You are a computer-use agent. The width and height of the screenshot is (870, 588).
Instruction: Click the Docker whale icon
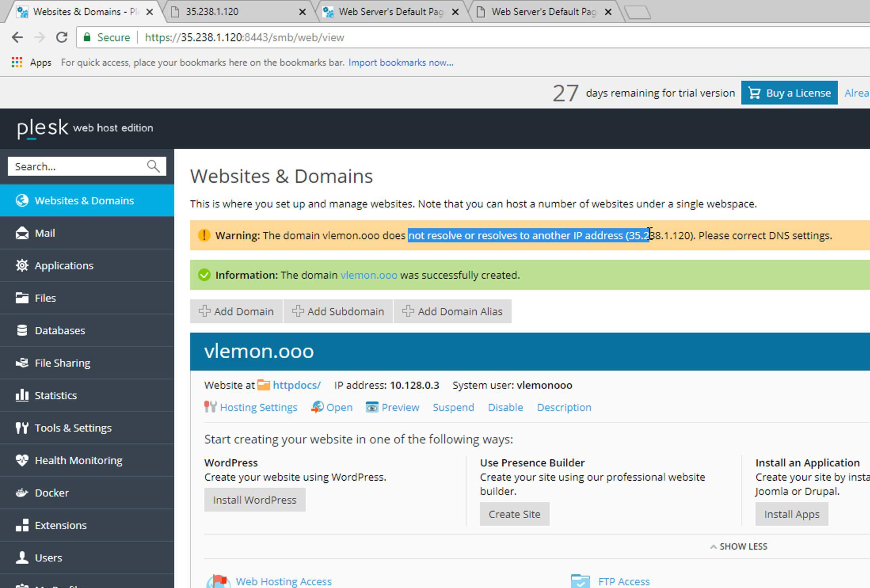pyautogui.click(x=22, y=493)
